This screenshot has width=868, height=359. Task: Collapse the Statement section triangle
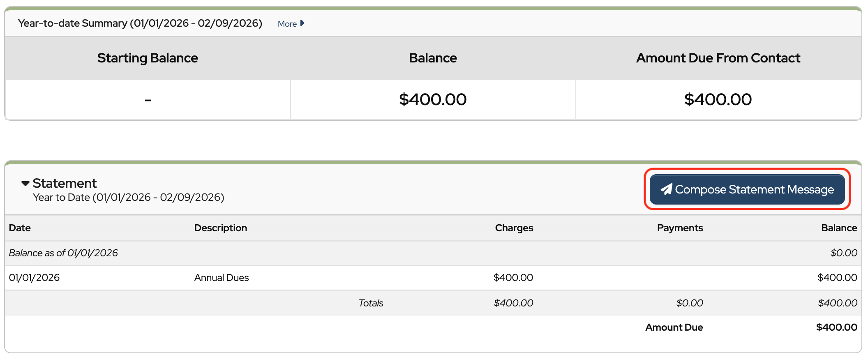coord(25,184)
